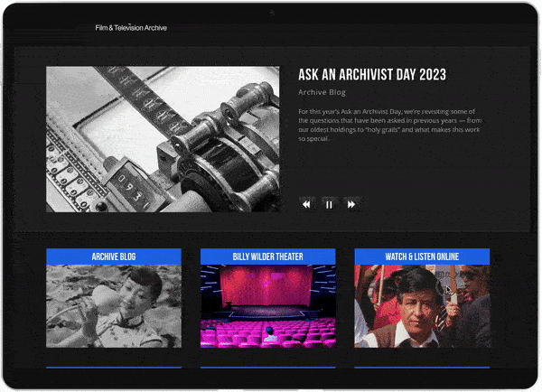
Task: Click the Ask an Archivist description paragraph
Action: (x=390, y=126)
